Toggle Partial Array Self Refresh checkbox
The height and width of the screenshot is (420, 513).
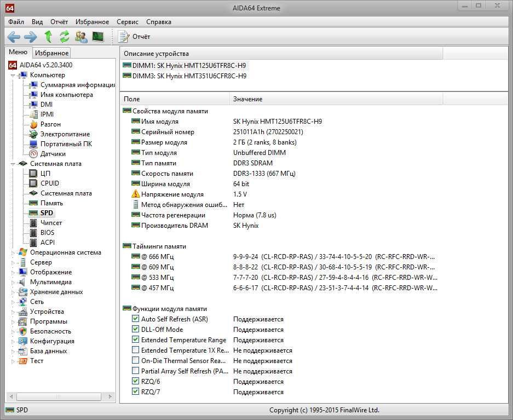[x=135, y=371]
